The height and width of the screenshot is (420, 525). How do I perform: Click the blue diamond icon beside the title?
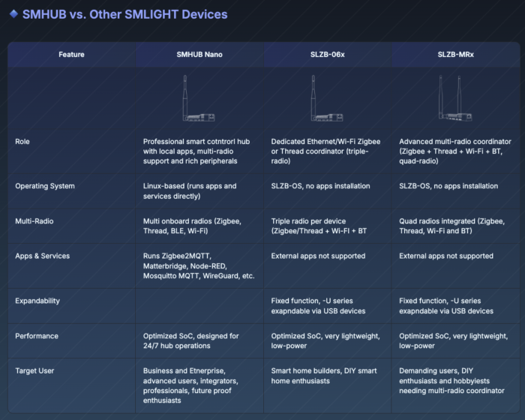click(13, 14)
